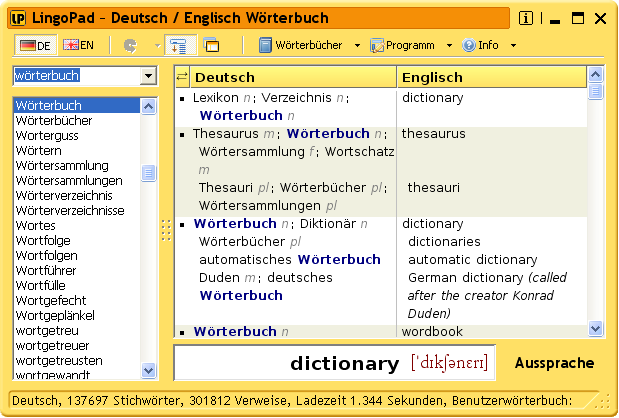The width and height of the screenshot is (619, 418).
Task: Switch to English EN language button
Action: pos(79,45)
